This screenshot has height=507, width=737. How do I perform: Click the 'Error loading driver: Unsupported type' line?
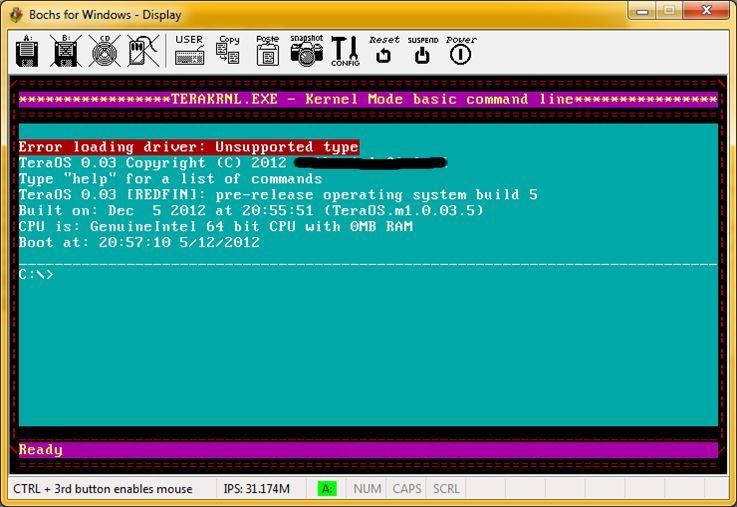189,147
